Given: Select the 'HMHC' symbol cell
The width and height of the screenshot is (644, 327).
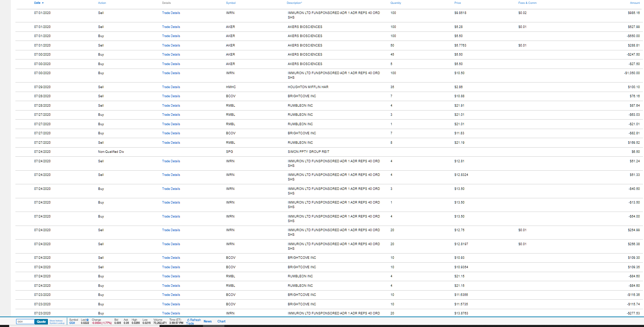Looking at the screenshot, I should pos(231,87).
